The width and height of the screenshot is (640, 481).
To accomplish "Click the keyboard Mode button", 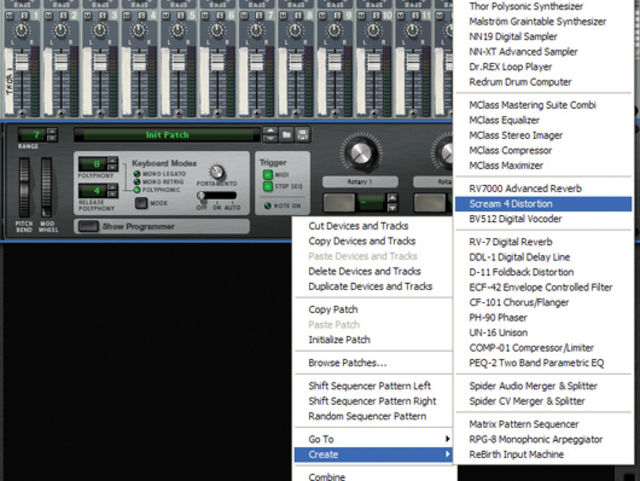I will pos(141,203).
